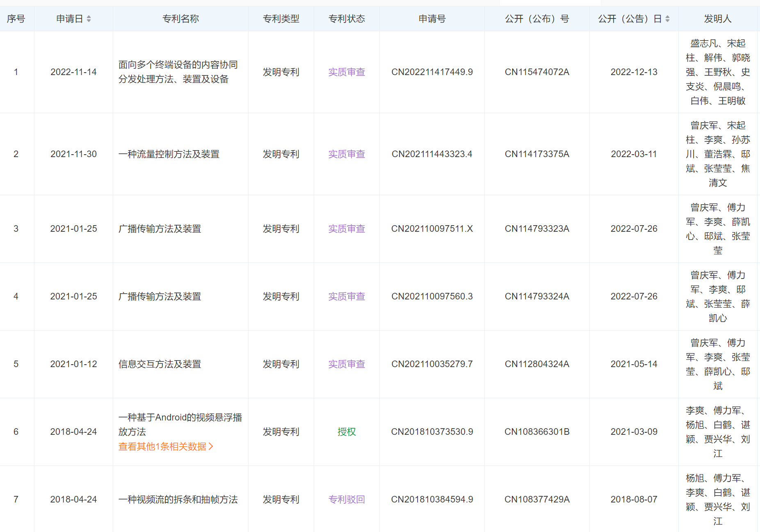
Task: Select publication number CN112804324A
Action: (x=537, y=364)
